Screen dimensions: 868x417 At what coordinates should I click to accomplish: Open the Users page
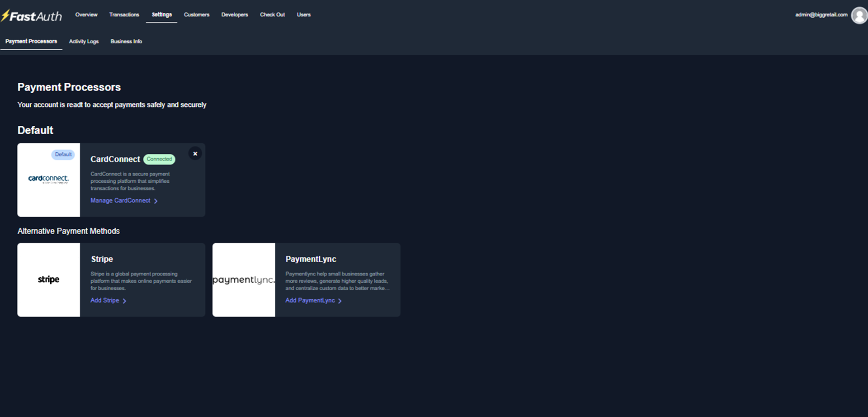[x=304, y=14]
